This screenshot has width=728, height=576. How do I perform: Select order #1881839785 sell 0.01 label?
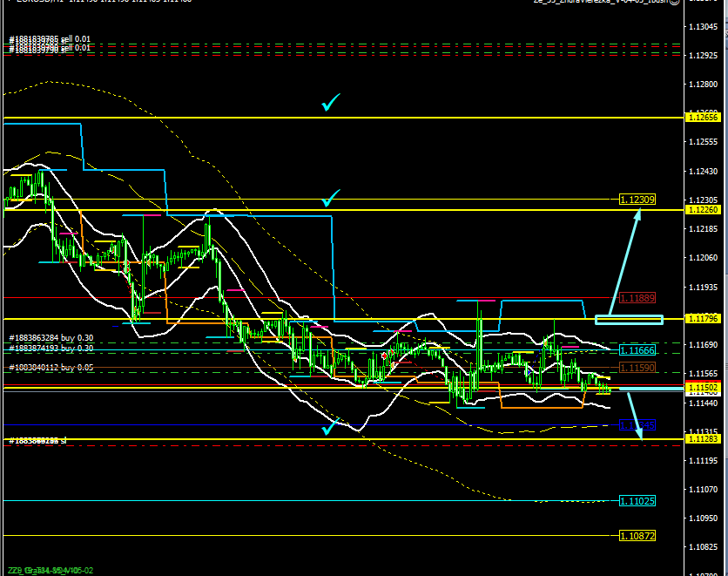click(x=50, y=39)
